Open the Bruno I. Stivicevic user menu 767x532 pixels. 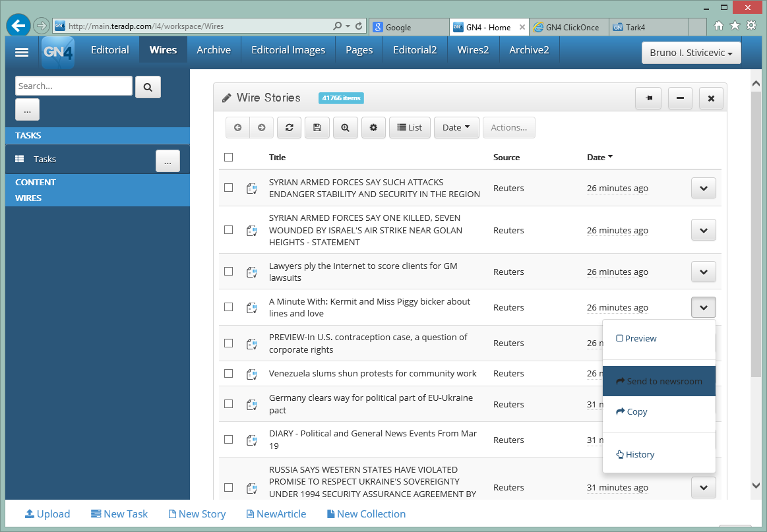click(691, 53)
